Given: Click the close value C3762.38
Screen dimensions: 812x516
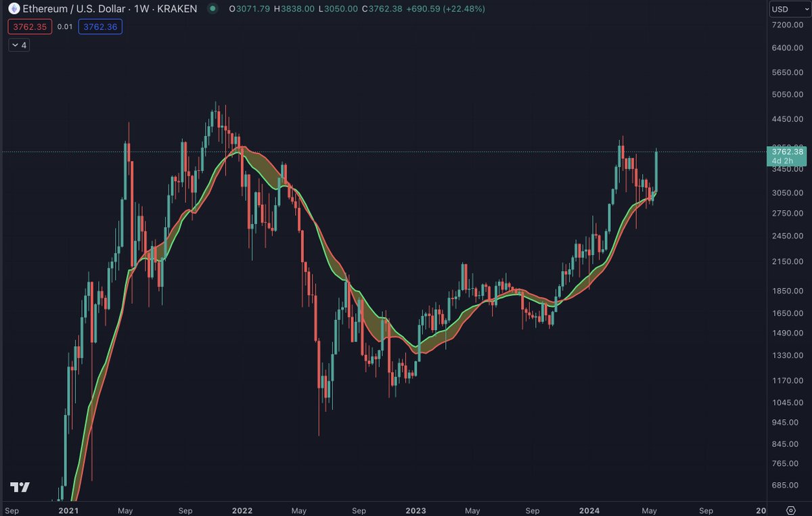Looking at the screenshot, I should [382, 9].
